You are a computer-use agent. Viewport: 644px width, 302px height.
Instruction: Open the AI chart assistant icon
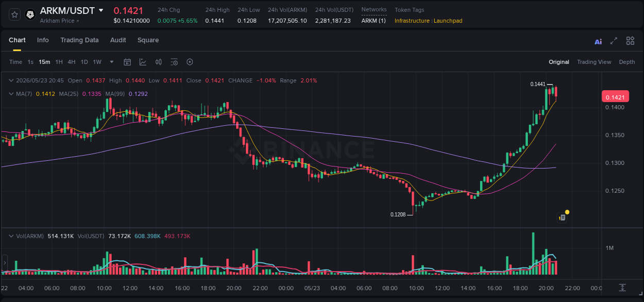tap(598, 41)
